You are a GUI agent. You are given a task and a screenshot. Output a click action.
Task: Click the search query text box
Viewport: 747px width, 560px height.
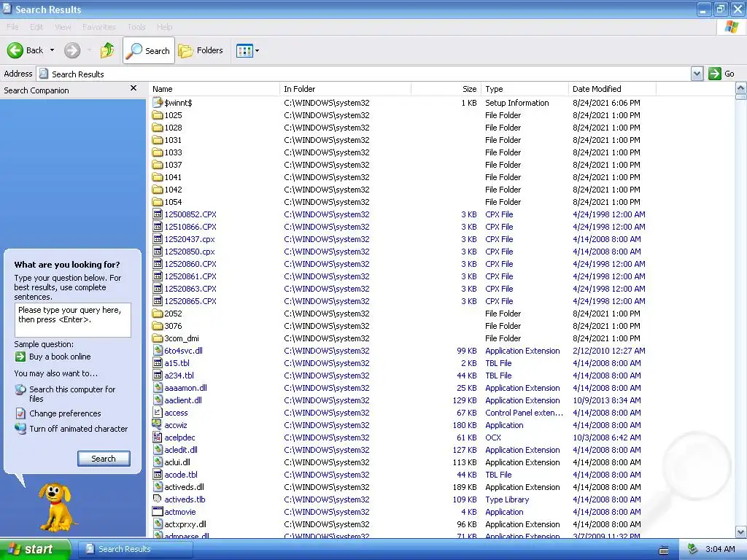coord(72,320)
